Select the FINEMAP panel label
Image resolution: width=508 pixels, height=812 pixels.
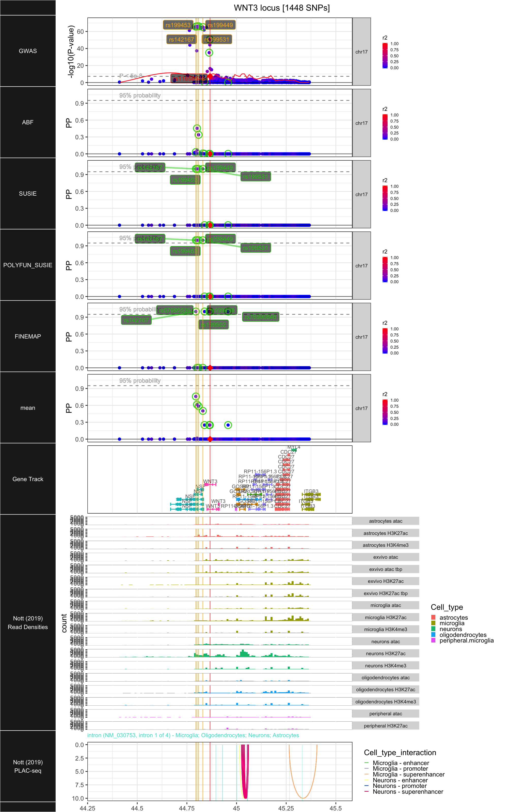(x=28, y=336)
